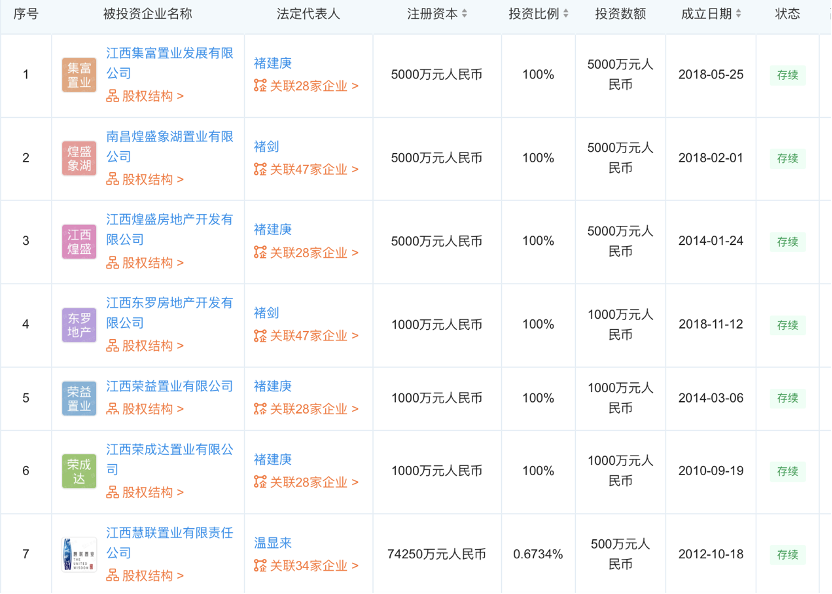This screenshot has height=594, width=832.
Task: Click the 集富置业 company logo badge
Action: coord(79,75)
